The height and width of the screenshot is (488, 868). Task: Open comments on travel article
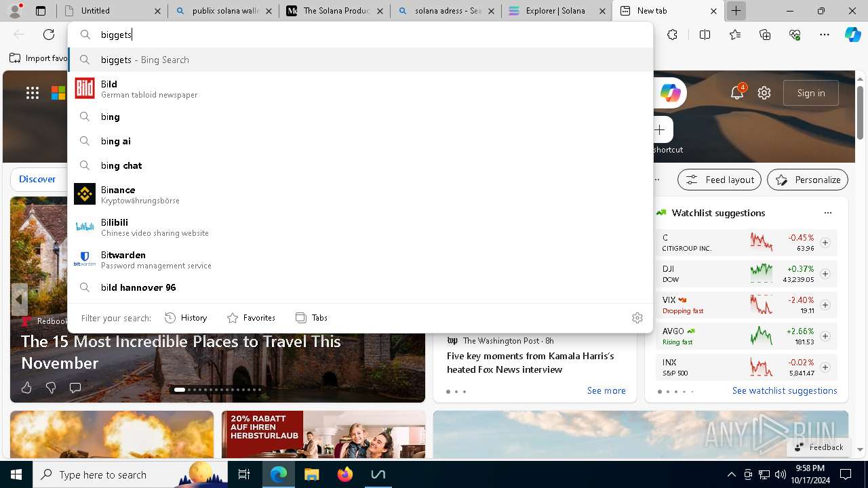[75, 388]
